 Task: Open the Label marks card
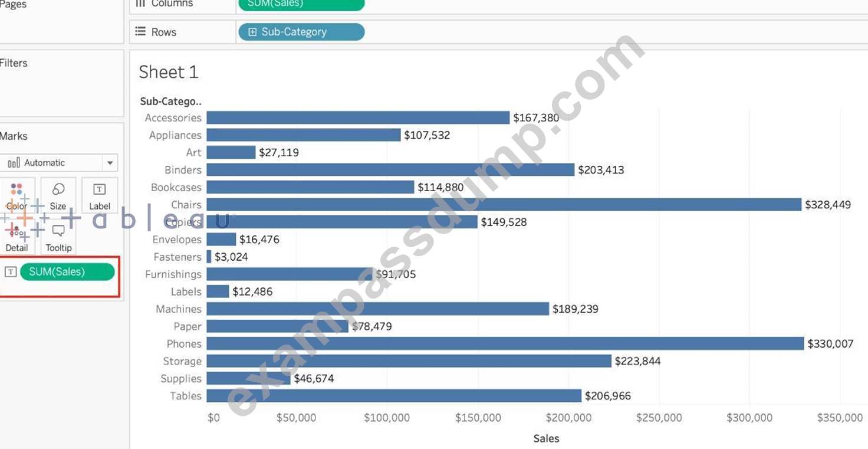click(100, 195)
